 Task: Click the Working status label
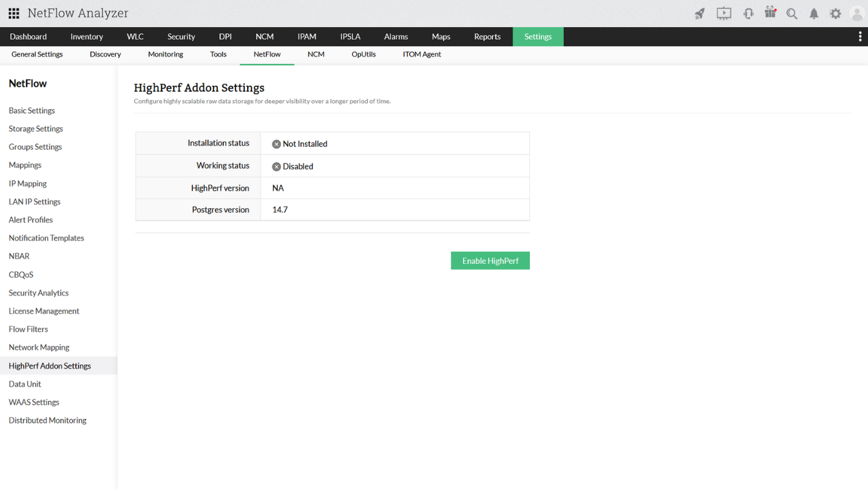[223, 166]
